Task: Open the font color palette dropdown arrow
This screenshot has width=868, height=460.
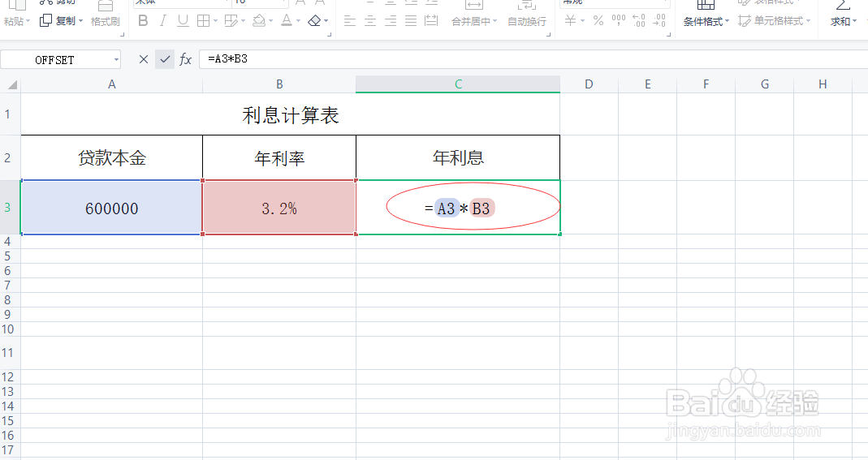Action: point(298,22)
